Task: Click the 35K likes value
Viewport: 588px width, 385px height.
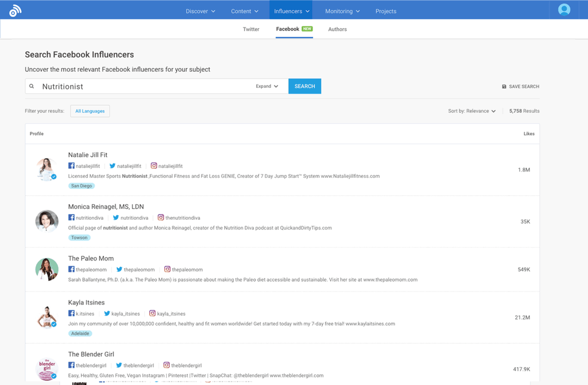Action: 525,221
